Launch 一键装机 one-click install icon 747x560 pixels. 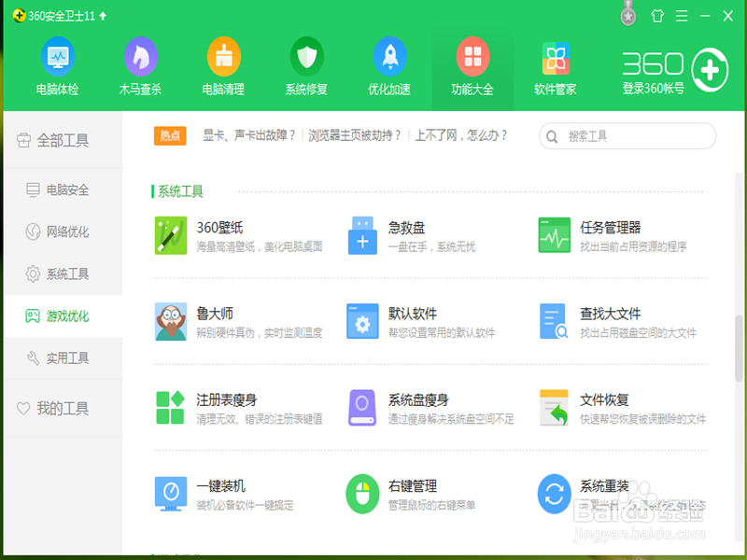click(x=171, y=494)
